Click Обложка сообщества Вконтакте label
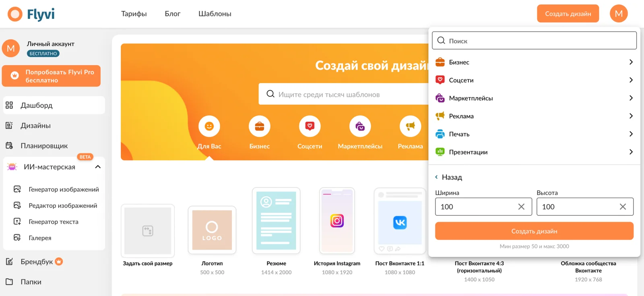 [588, 267]
